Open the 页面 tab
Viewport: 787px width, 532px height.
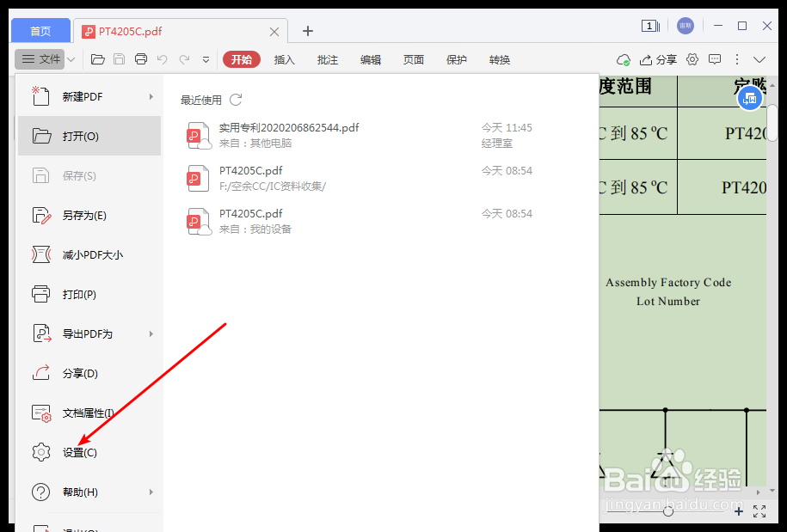414,59
